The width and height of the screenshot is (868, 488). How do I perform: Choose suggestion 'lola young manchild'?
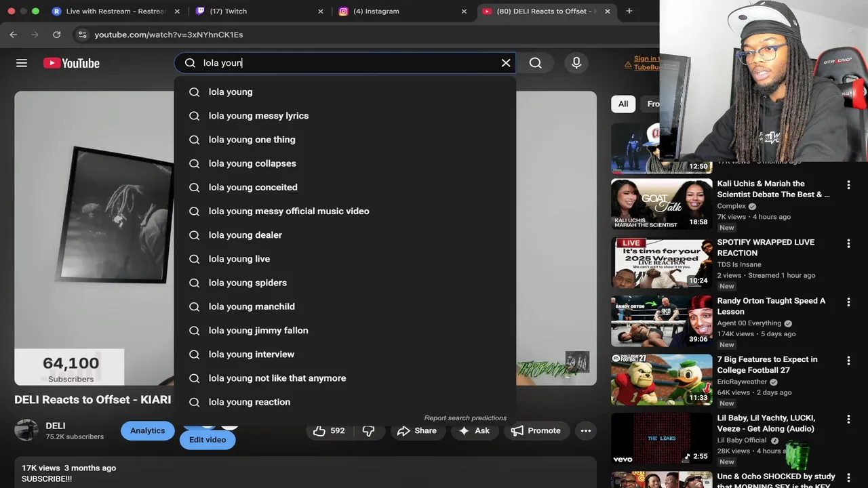tap(345, 306)
